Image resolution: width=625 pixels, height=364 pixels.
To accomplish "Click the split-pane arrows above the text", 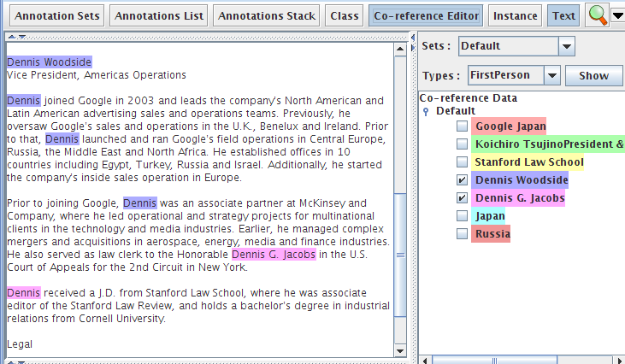I will tap(17, 37).
